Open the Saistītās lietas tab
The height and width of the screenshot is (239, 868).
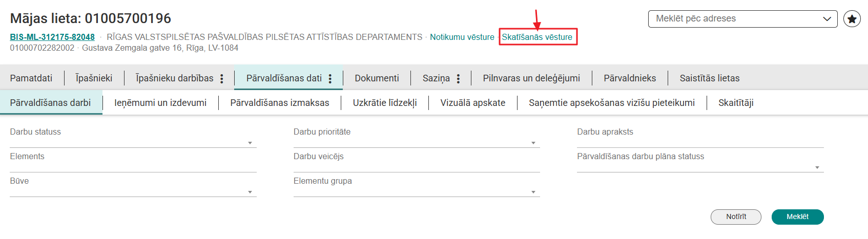pos(710,78)
